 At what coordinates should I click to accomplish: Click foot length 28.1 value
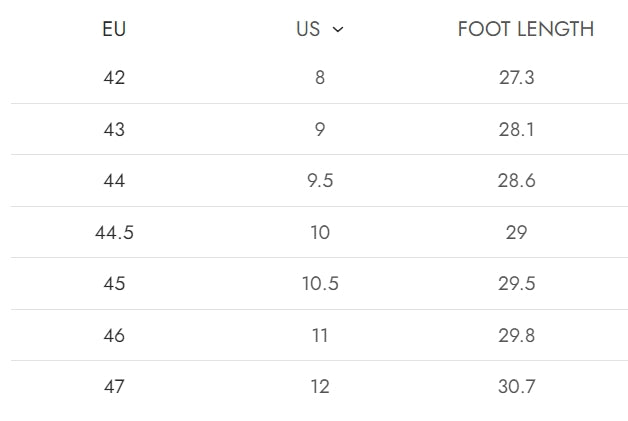point(517,129)
